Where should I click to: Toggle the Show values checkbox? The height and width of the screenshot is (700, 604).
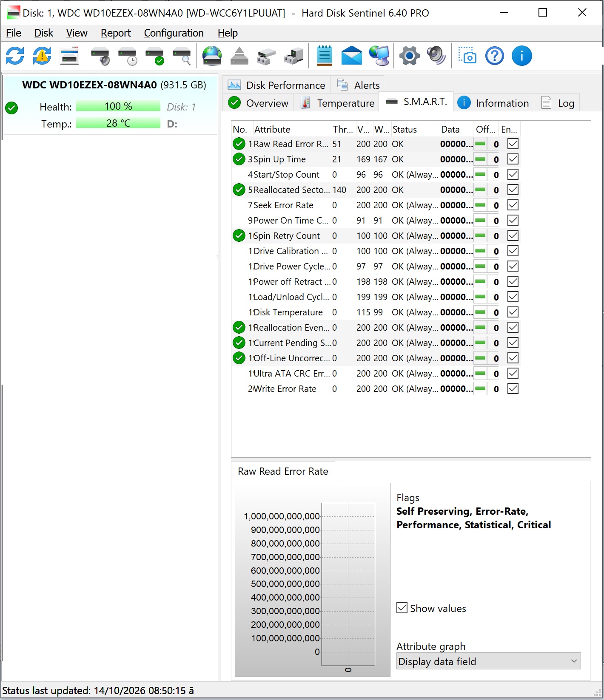click(x=402, y=608)
